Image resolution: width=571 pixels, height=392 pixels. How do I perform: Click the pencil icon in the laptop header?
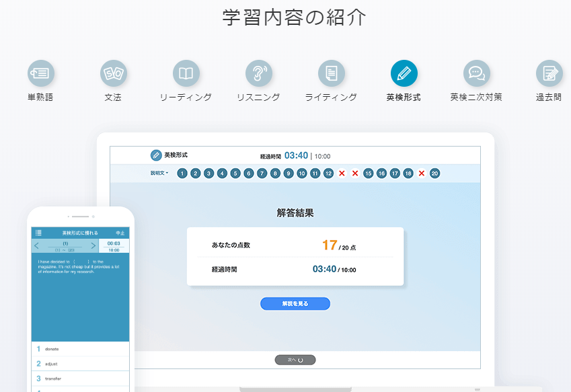tap(156, 155)
